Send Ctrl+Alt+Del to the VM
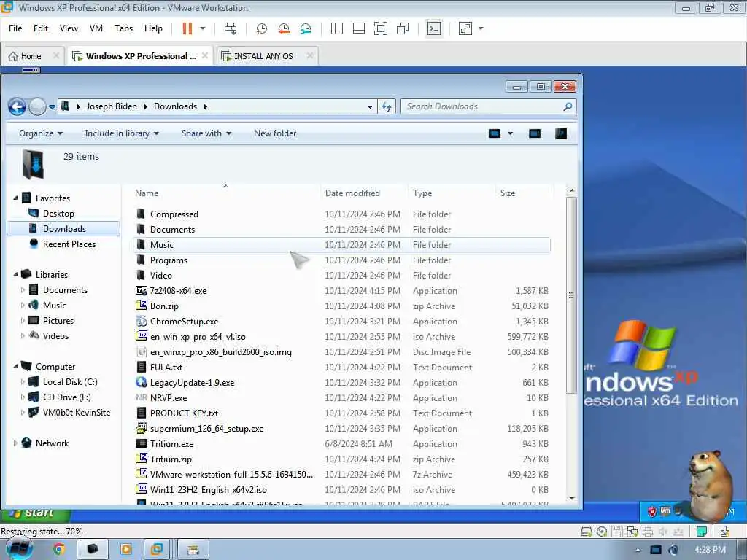This screenshot has height=560, width=747. [x=231, y=28]
